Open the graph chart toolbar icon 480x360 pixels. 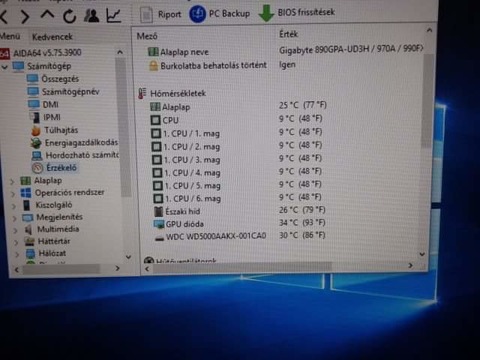pos(113,15)
